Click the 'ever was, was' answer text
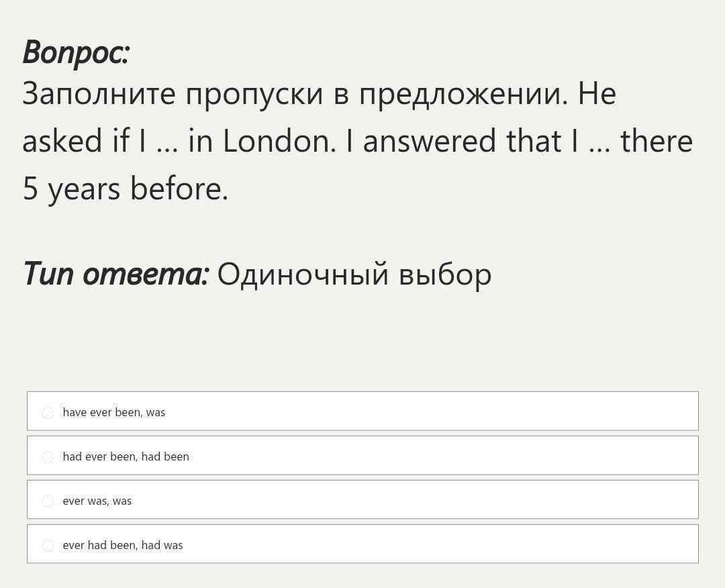The image size is (725, 588). 97,501
